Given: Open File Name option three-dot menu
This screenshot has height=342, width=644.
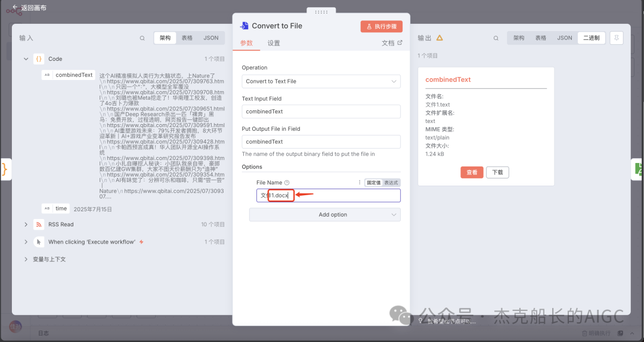Looking at the screenshot, I should pos(360,183).
